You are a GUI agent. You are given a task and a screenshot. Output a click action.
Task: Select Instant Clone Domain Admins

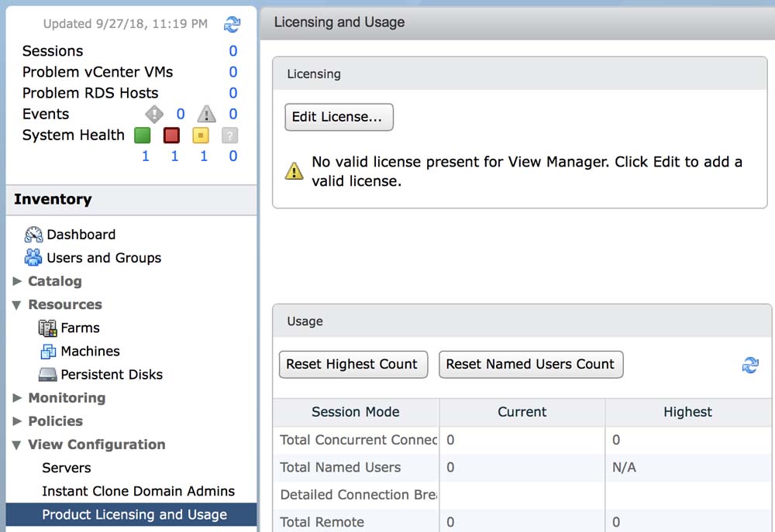coord(138,491)
